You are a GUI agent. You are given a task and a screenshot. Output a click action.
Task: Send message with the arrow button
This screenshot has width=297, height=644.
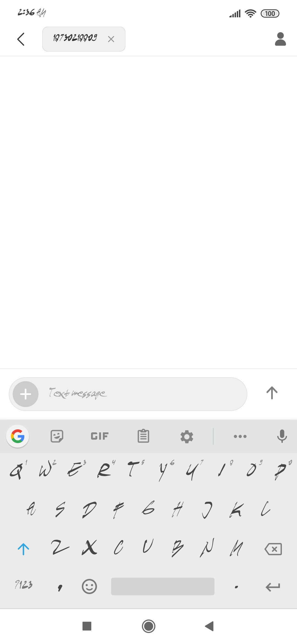[x=272, y=393]
